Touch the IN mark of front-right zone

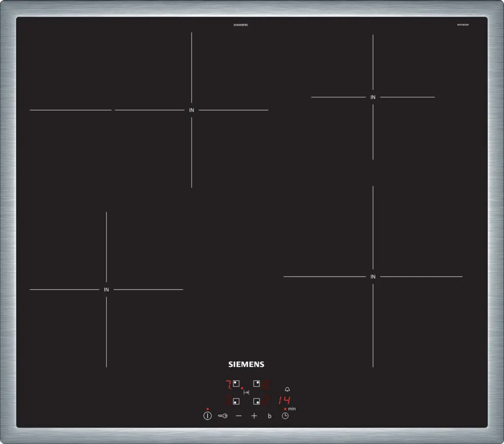[373, 277]
